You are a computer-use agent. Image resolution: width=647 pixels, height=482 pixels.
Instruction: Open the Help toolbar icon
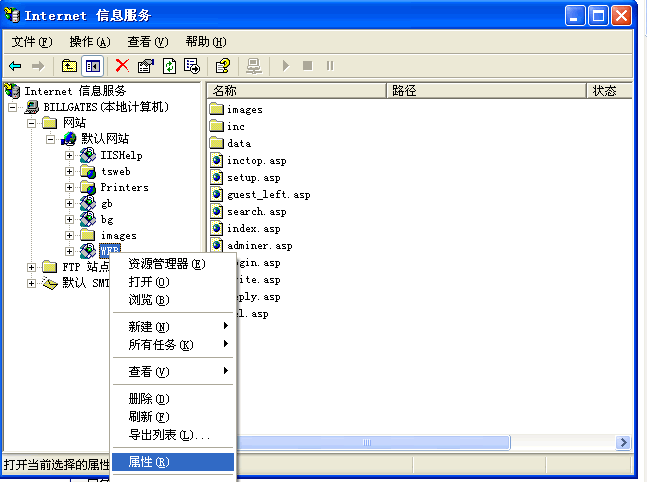click(223, 66)
